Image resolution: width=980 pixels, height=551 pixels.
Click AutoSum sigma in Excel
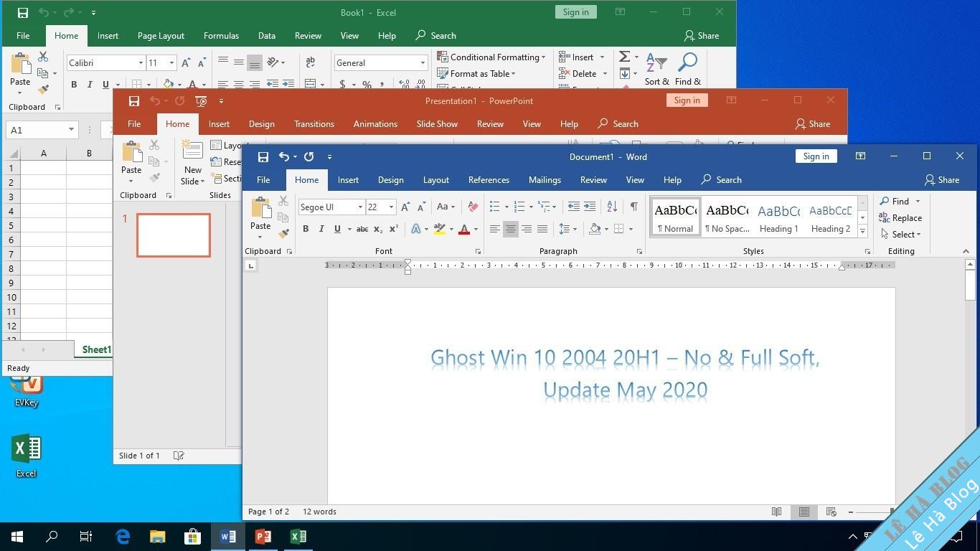[624, 57]
